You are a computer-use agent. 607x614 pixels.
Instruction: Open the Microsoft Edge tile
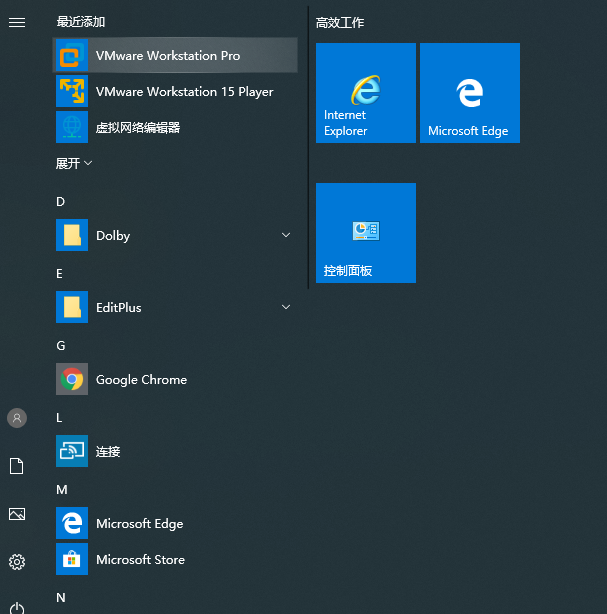coord(470,93)
